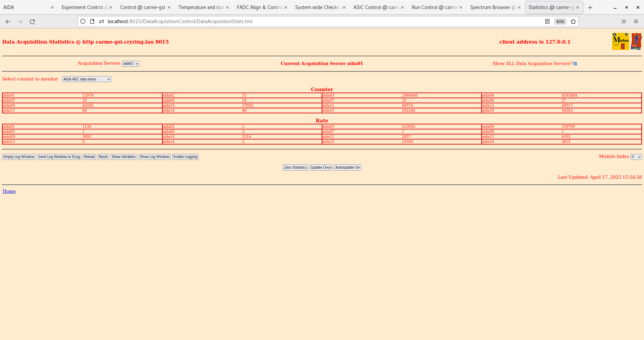This screenshot has height=340, width=644.
Task: Click the shield tracking-protection icon
Action: (83, 21)
